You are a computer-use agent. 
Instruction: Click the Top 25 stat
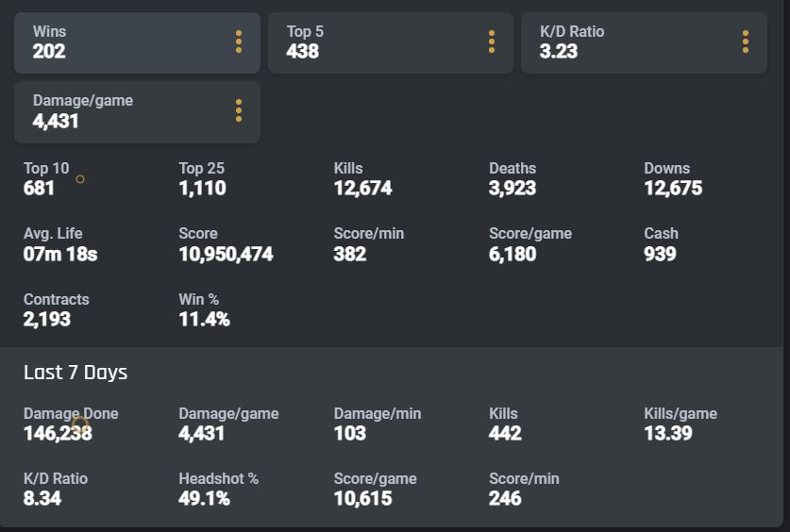click(202, 179)
